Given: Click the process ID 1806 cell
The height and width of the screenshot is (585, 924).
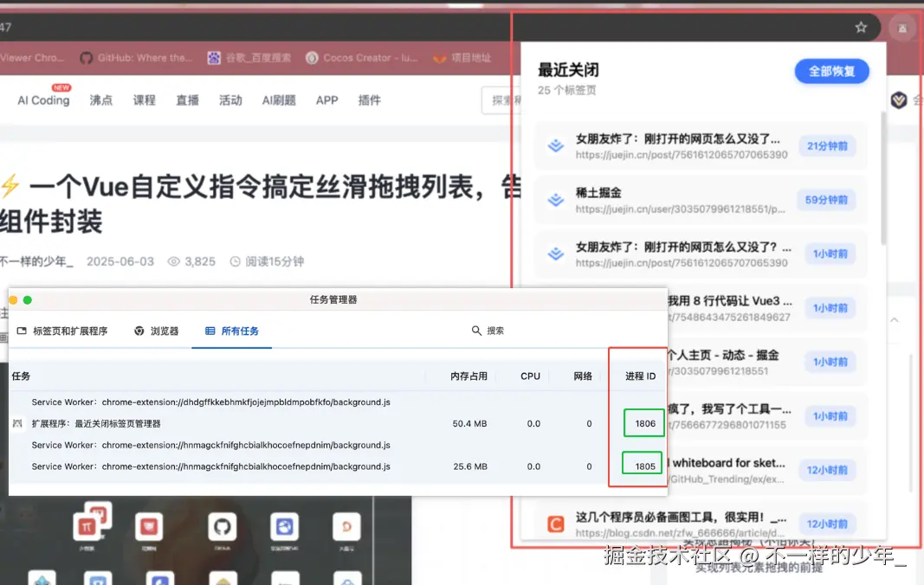Looking at the screenshot, I should (x=644, y=423).
